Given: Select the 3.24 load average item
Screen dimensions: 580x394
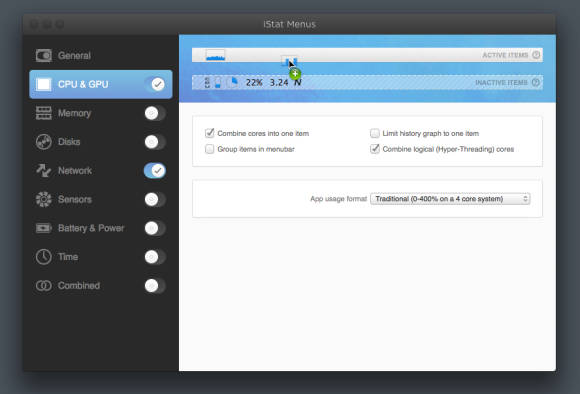Looking at the screenshot, I should pos(279,82).
